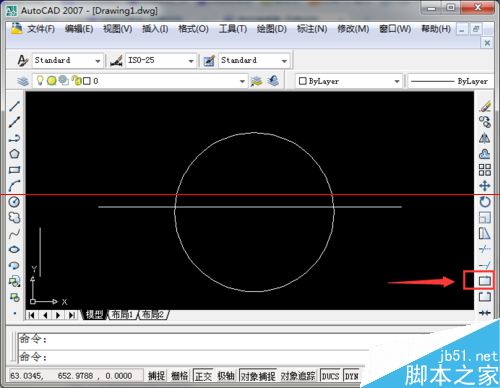Select the Polygon tool
500x388 pixels.
click(14, 154)
